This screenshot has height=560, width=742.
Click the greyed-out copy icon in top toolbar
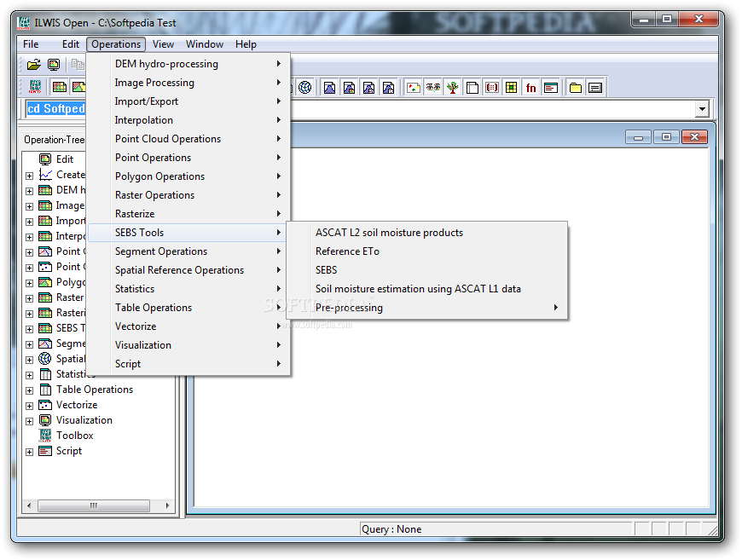(77, 64)
